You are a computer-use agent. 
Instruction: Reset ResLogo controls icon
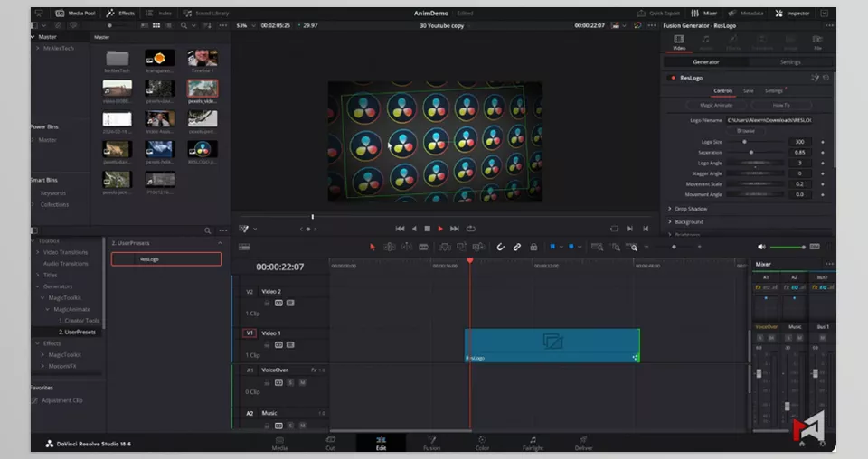[x=826, y=78]
